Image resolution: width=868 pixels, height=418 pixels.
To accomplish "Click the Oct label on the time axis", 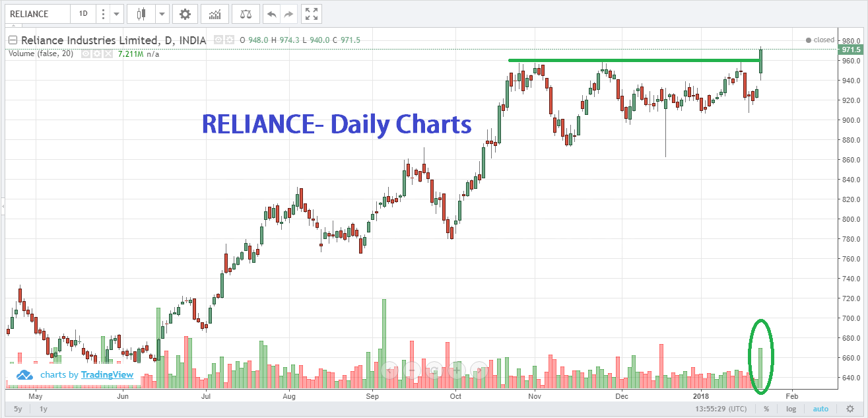I will click(x=455, y=396).
